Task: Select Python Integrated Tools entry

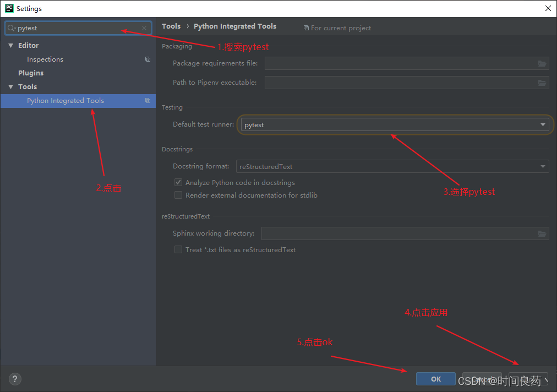Action: [x=78, y=101]
